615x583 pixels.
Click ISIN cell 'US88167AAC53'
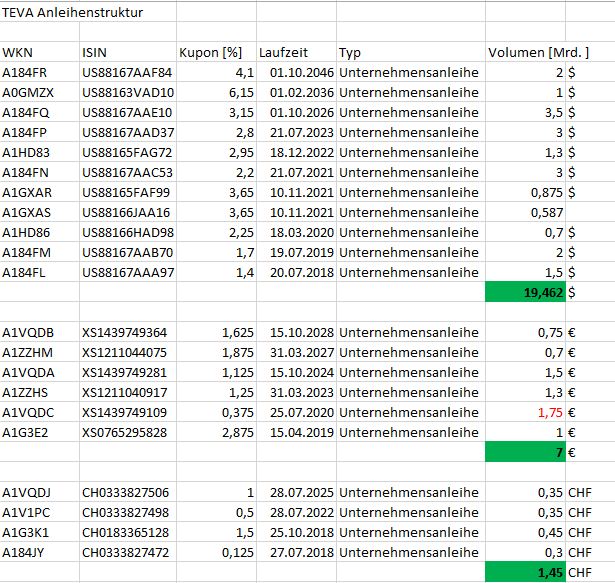pos(128,172)
